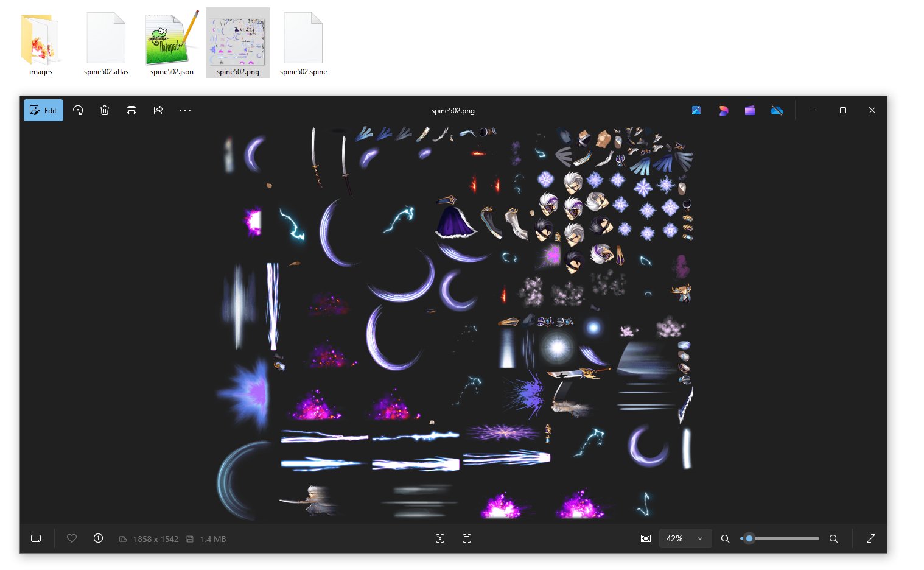Click the Edit button in Photos

point(43,110)
